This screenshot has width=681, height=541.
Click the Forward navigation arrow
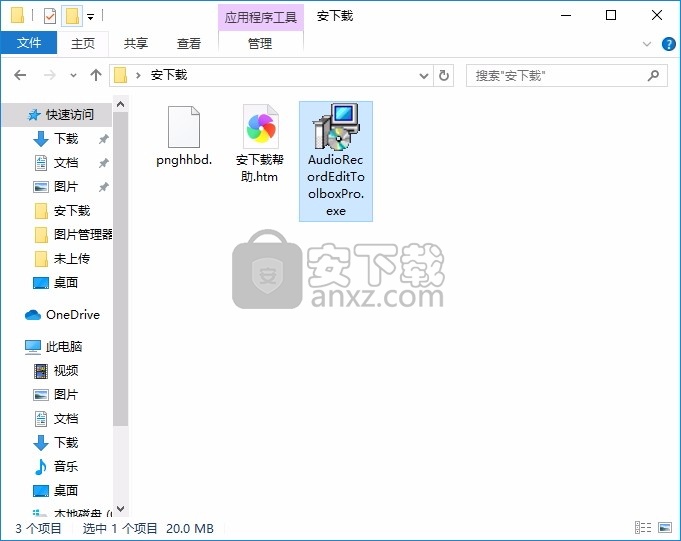coord(50,75)
